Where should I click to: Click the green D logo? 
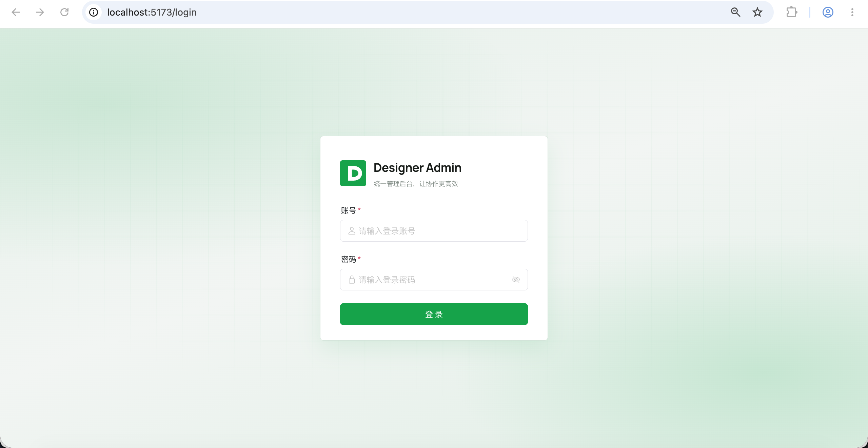(353, 173)
